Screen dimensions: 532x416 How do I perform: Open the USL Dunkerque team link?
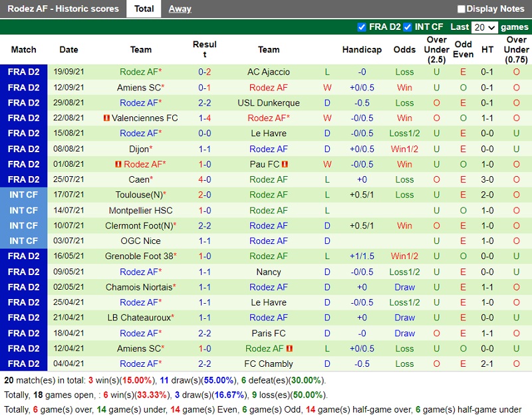(x=269, y=103)
